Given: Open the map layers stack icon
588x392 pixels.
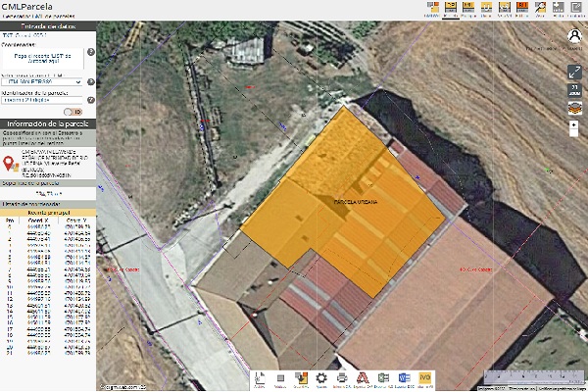Looking at the screenshot, I should pyautogui.click(x=574, y=108).
